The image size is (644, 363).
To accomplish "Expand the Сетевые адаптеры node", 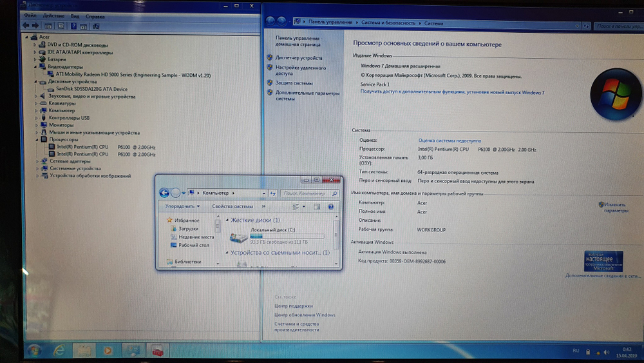I will point(35,161).
